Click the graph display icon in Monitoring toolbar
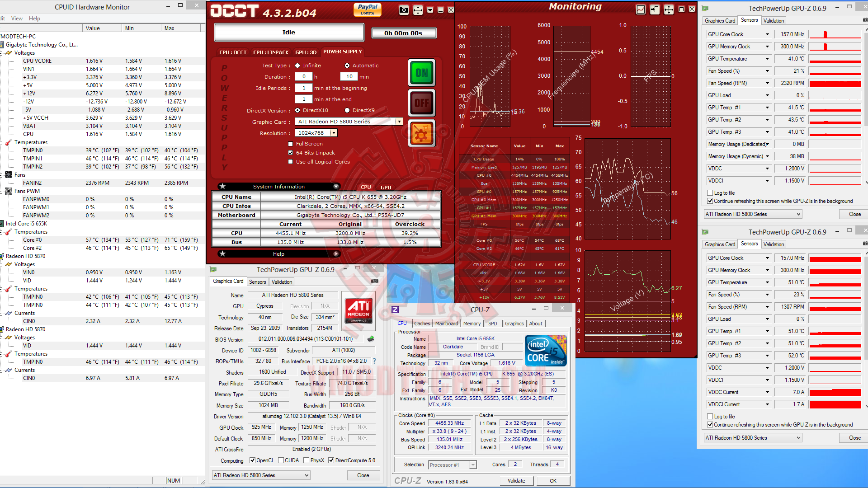This screenshot has height=488, width=868. tap(641, 9)
